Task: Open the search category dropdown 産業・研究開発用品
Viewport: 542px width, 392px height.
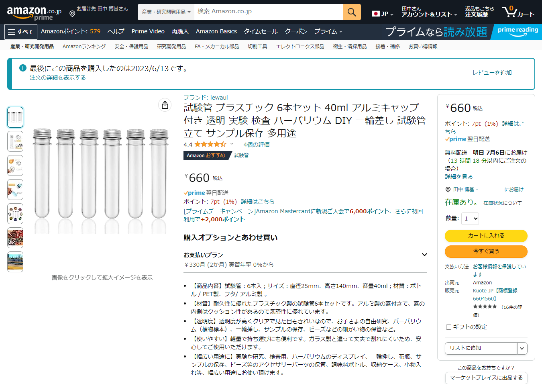Action: click(166, 12)
